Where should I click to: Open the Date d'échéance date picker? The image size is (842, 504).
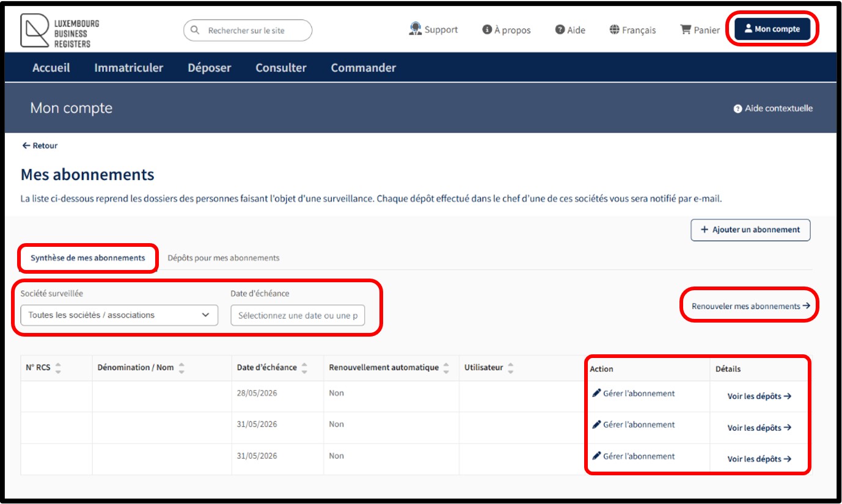[298, 315]
